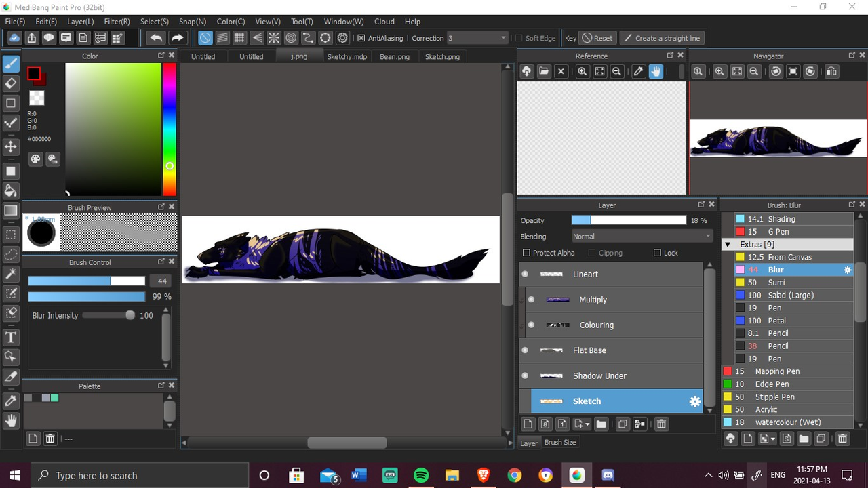
Task: Hide the Colouring layer
Action: pyautogui.click(x=532, y=325)
